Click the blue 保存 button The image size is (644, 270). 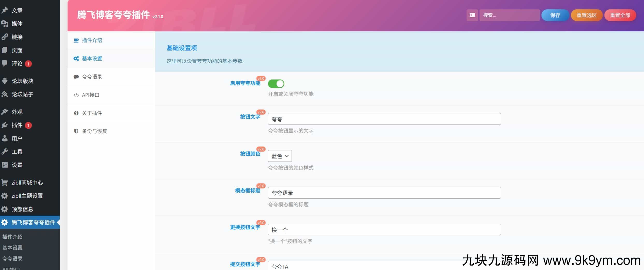555,15
